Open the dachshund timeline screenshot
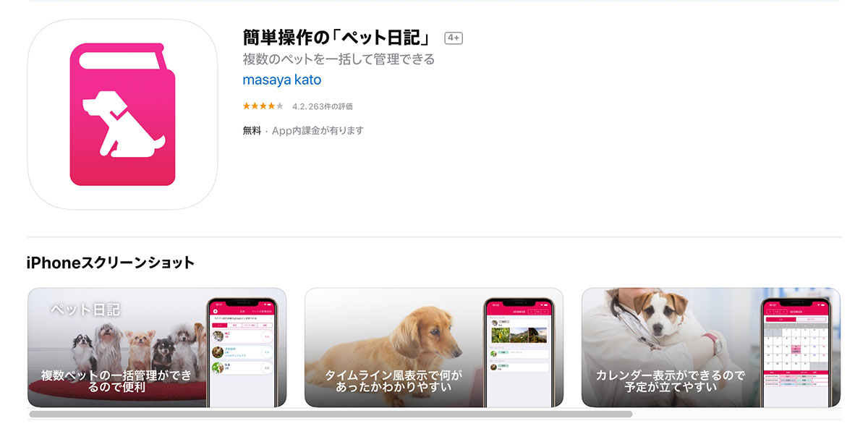The width and height of the screenshot is (868, 434). [434, 348]
